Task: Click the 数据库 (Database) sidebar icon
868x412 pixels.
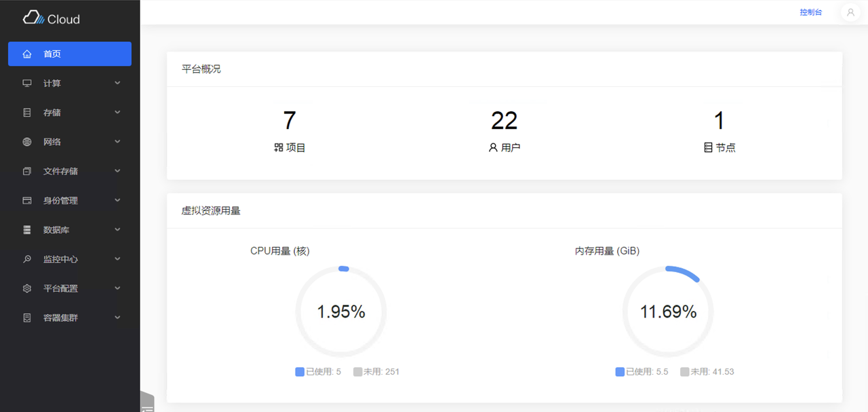Action: coord(26,229)
